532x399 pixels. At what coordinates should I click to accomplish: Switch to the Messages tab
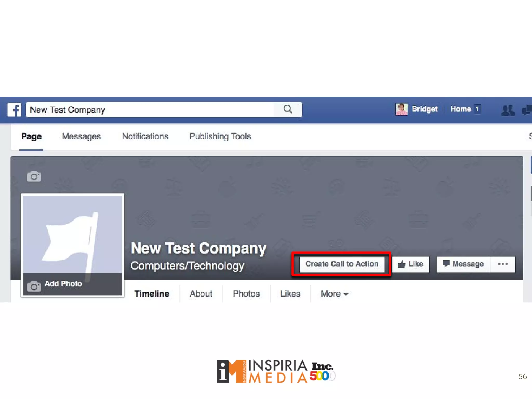click(x=81, y=136)
